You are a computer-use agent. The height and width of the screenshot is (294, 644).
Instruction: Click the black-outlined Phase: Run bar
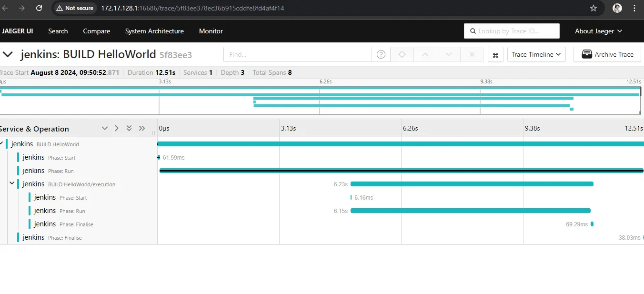[402, 171]
